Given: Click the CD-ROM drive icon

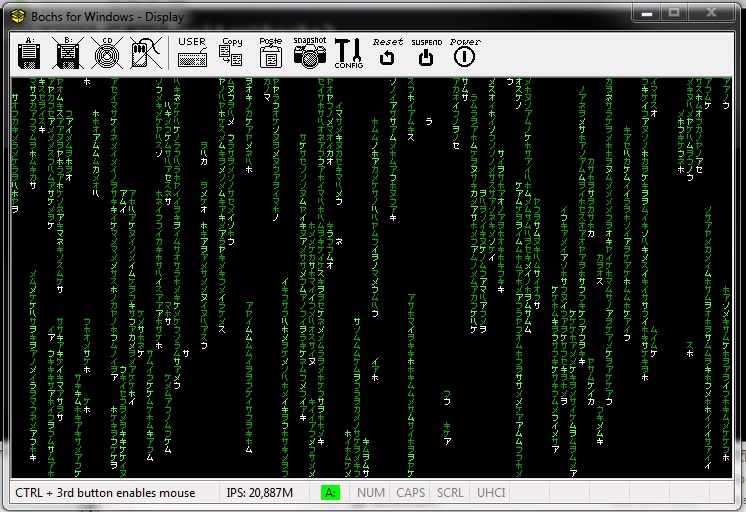Looking at the screenshot, I should (x=107, y=53).
